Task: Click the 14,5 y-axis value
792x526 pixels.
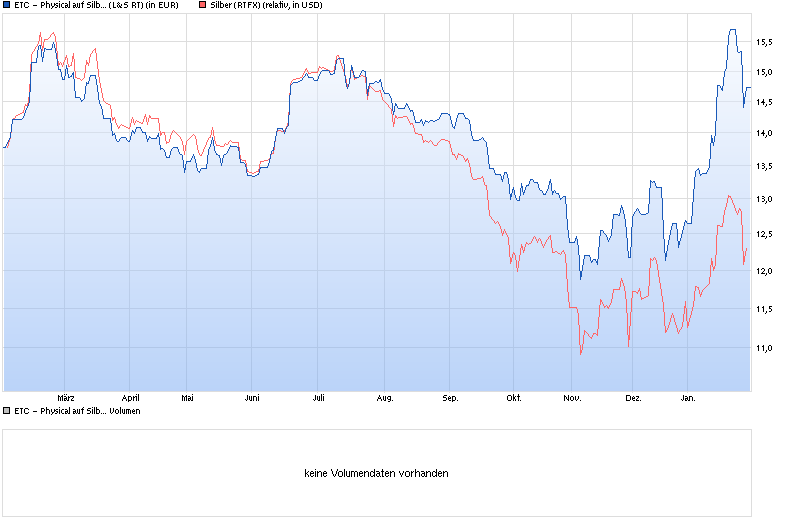Action: coord(764,103)
